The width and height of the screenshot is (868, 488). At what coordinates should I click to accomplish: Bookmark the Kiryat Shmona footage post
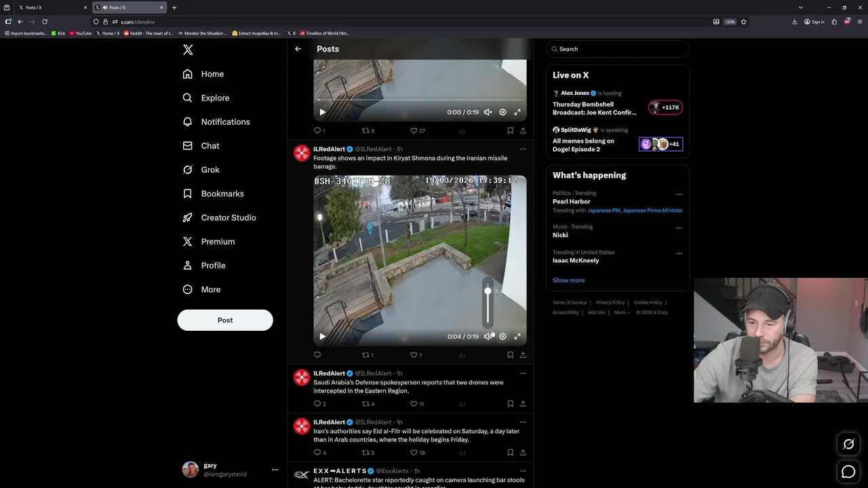(x=510, y=354)
